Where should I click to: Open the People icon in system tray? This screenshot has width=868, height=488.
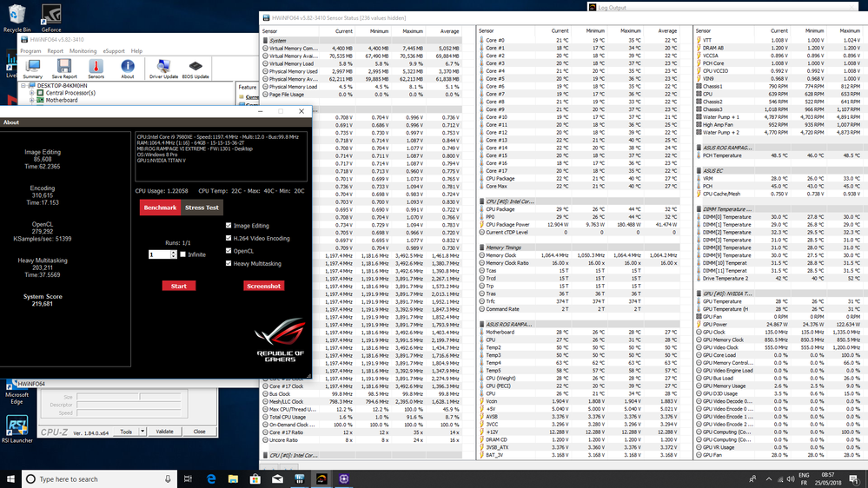tap(752, 479)
